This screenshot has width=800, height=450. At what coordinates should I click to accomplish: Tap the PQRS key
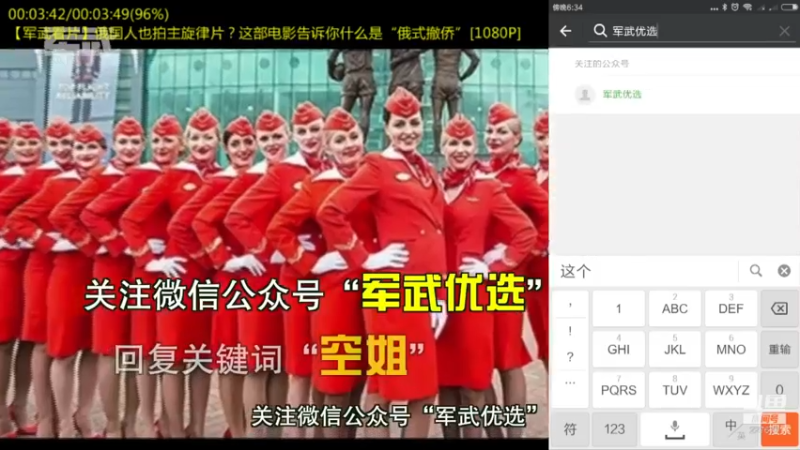[x=618, y=390]
